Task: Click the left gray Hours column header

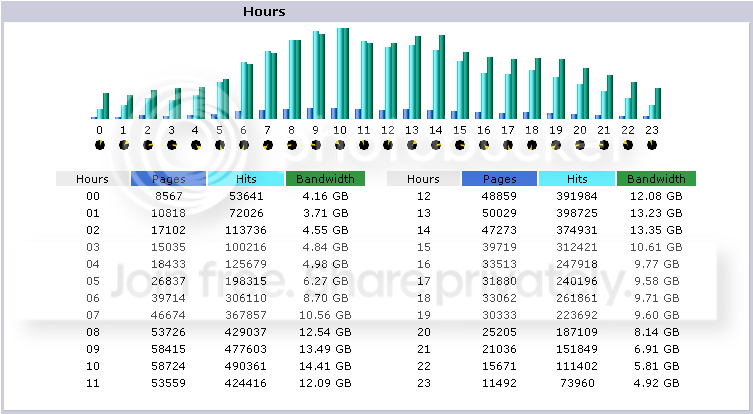Action: [92, 179]
